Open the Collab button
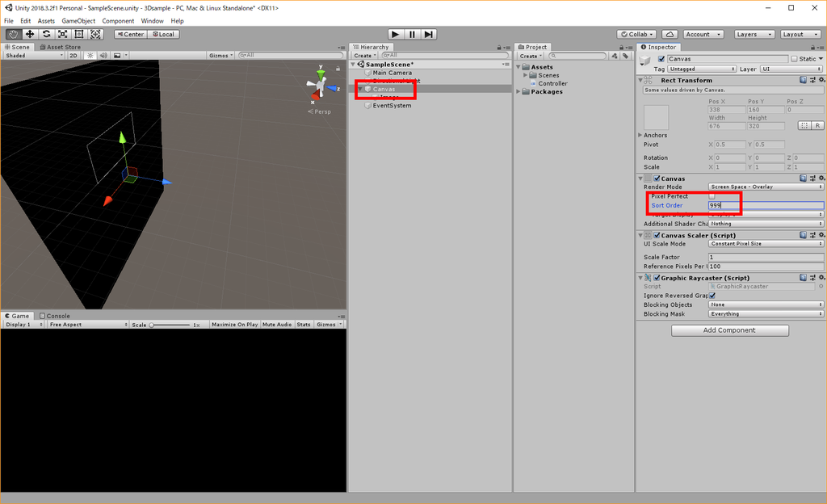 pos(637,34)
